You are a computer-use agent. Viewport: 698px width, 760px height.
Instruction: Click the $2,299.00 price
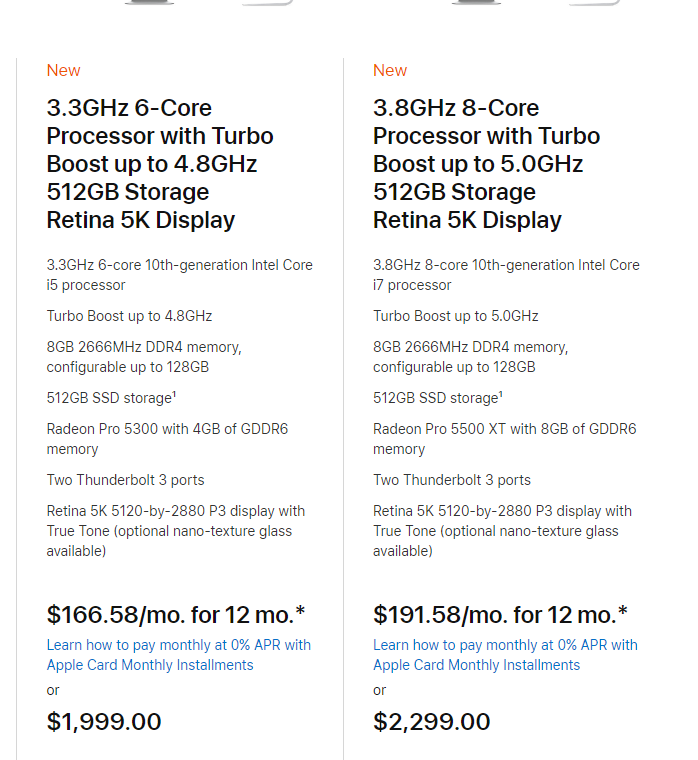tap(431, 722)
